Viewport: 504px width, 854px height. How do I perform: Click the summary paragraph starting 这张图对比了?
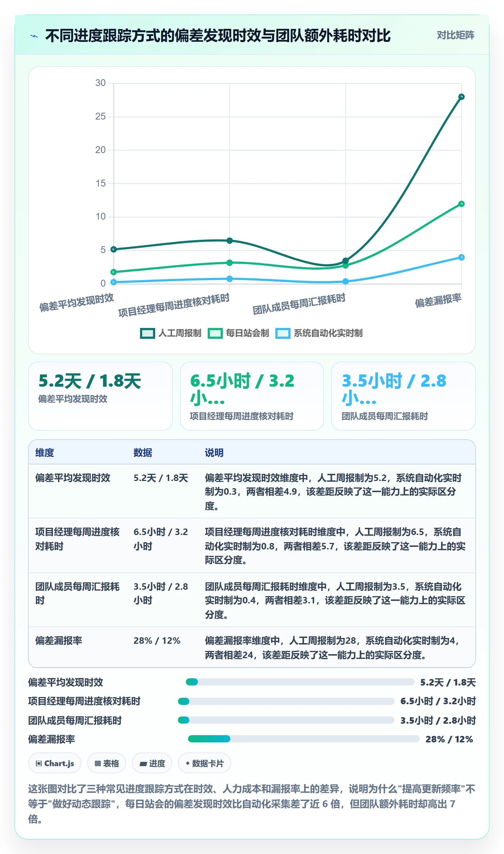click(252, 804)
